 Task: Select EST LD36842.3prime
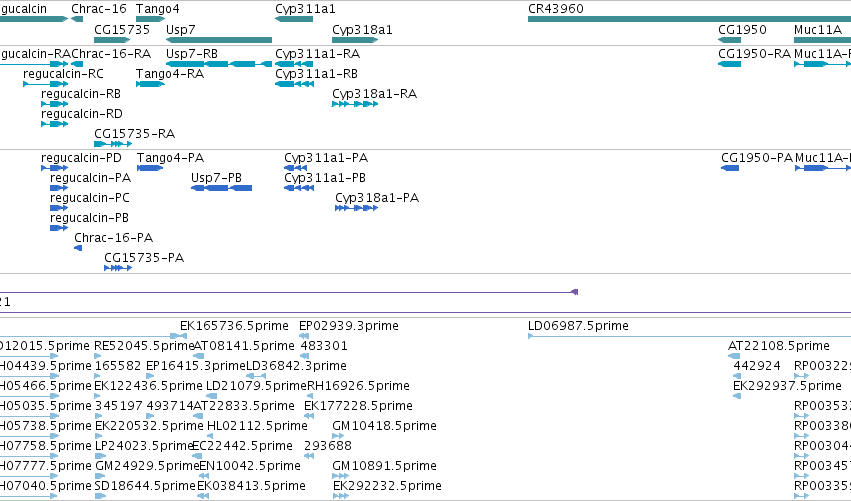pyautogui.click(x=296, y=365)
